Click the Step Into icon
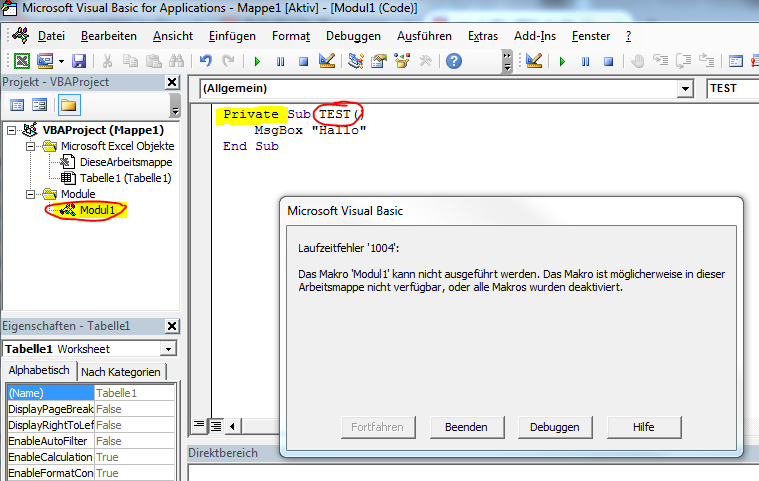The width and height of the screenshot is (759, 481). 661,61
